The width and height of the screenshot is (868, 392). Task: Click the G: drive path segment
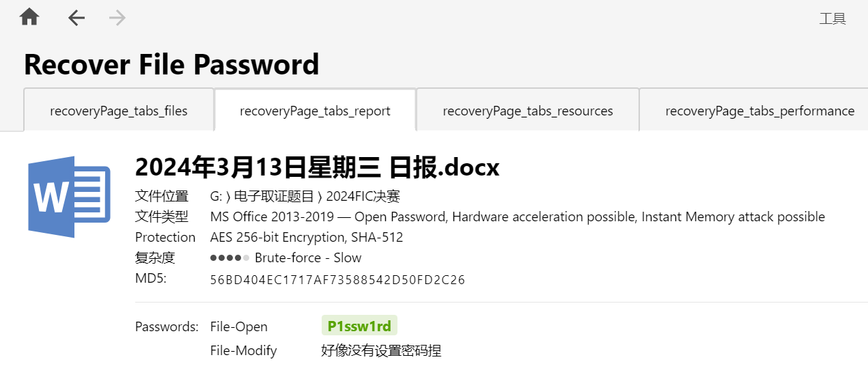[216, 197]
